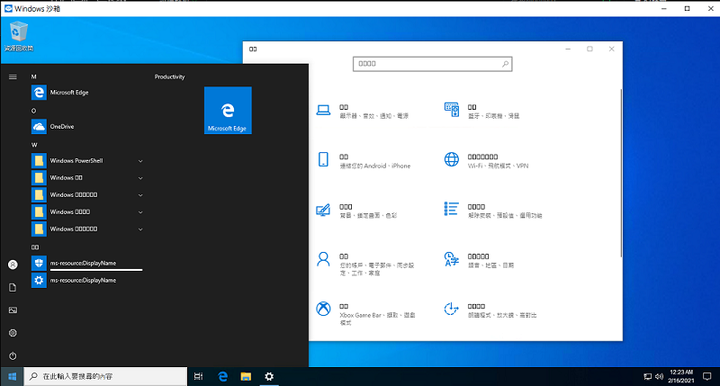
Task: Open Devices settings keyboard icon
Action: (451, 110)
